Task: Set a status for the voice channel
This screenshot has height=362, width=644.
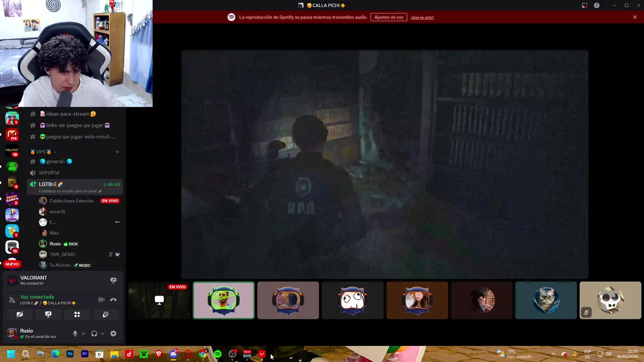Action: [x=70, y=191]
